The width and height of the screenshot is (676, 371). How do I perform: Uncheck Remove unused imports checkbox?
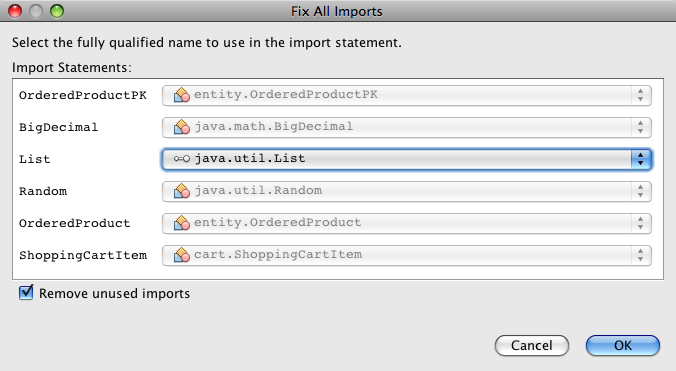tap(26, 293)
